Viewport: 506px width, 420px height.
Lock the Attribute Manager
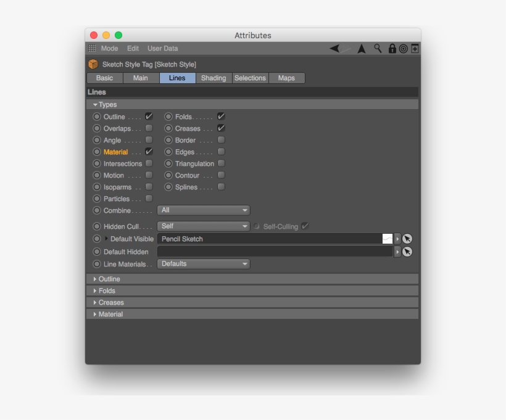click(x=392, y=47)
